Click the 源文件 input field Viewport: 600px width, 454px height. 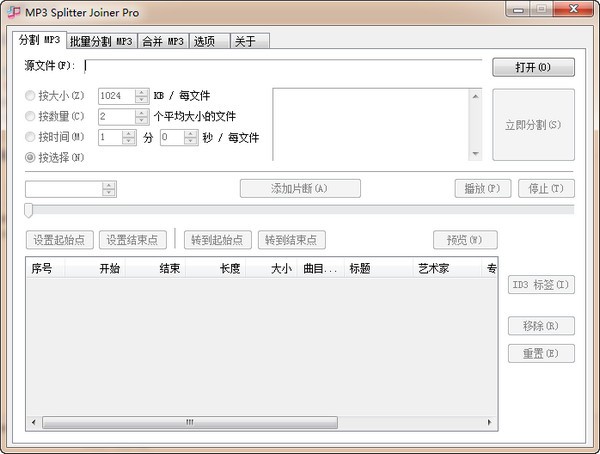[283, 66]
